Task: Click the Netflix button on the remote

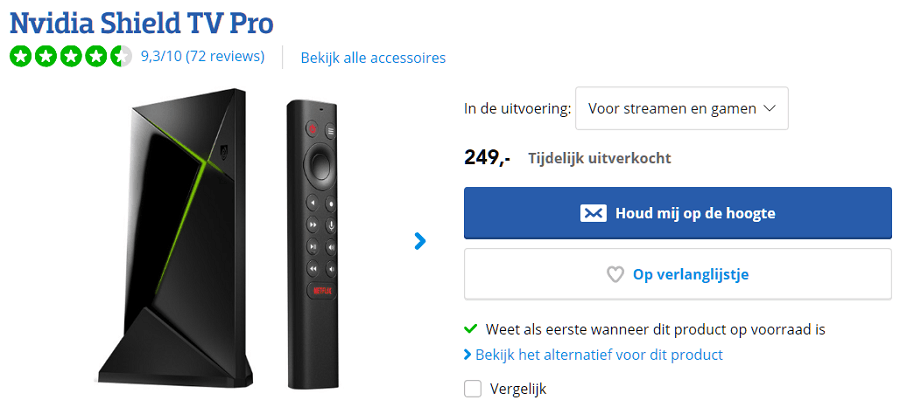Action: pos(321,292)
